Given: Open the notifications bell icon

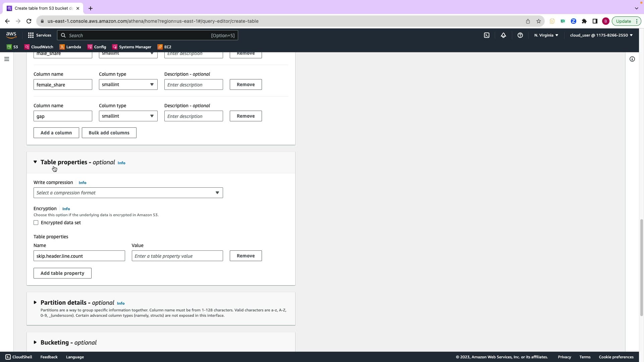Looking at the screenshot, I should coord(503,35).
